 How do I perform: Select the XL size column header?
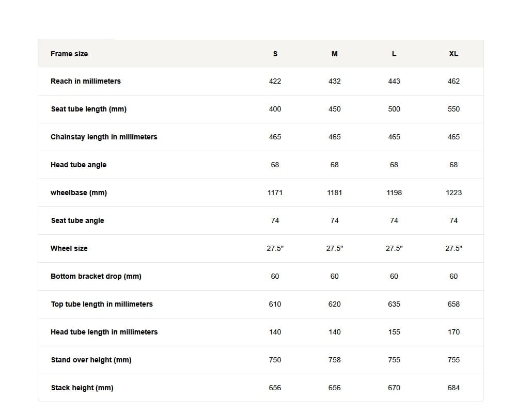(453, 54)
